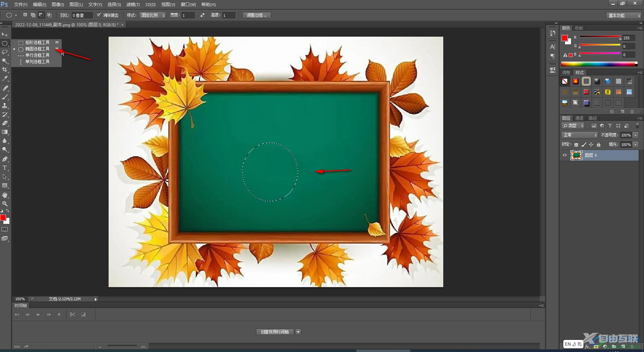The height and width of the screenshot is (352, 644).
Task: Open the Character panel icon
Action: pyautogui.click(x=553, y=47)
